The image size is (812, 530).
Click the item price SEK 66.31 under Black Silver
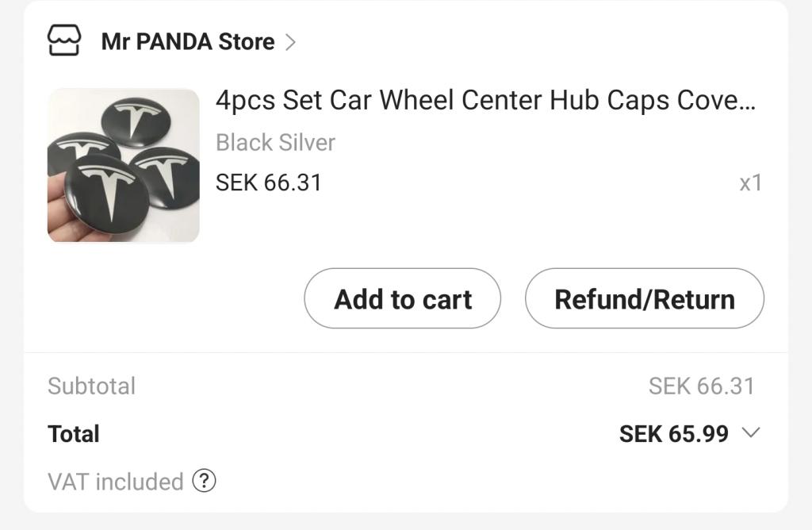point(268,182)
